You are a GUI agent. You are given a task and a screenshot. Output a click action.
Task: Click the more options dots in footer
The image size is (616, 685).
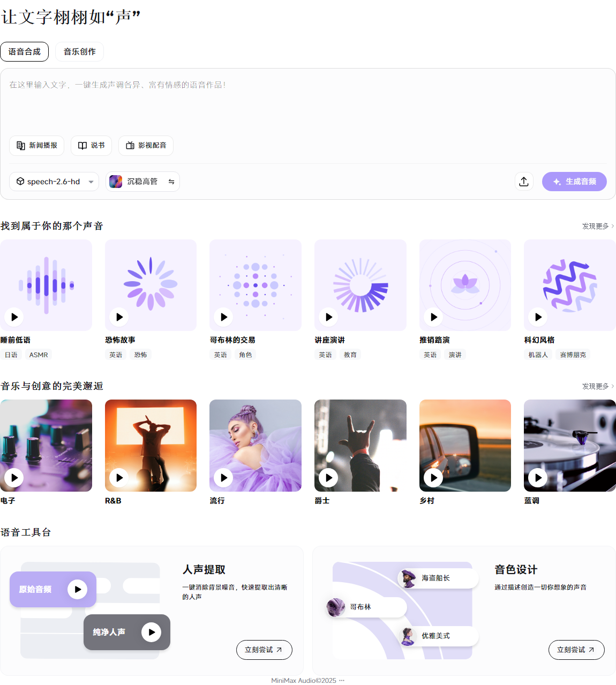pyautogui.click(x=342, y=680)
